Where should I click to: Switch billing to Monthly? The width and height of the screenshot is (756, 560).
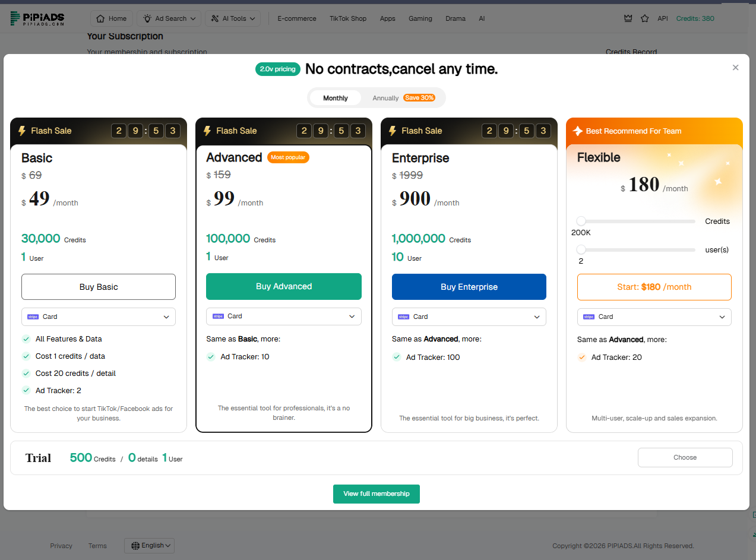pyautogui.click(x=336, y=98)
